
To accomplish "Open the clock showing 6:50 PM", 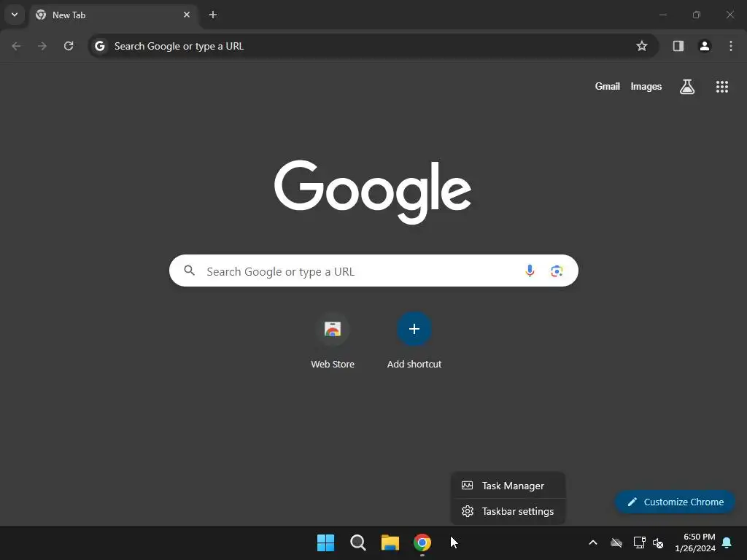I will coord(695,542).
